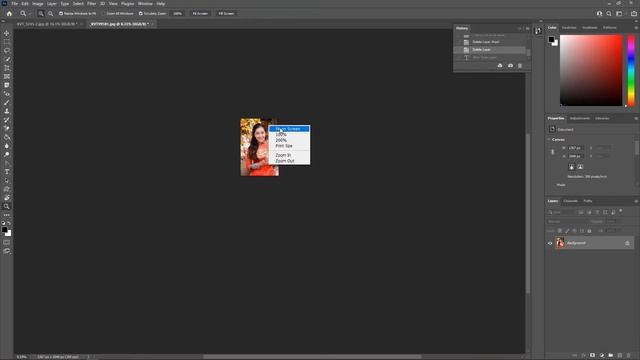This screenshot has width=640, height=360.
Task: Click the hue slider strip
Action: tap(631, 70)
